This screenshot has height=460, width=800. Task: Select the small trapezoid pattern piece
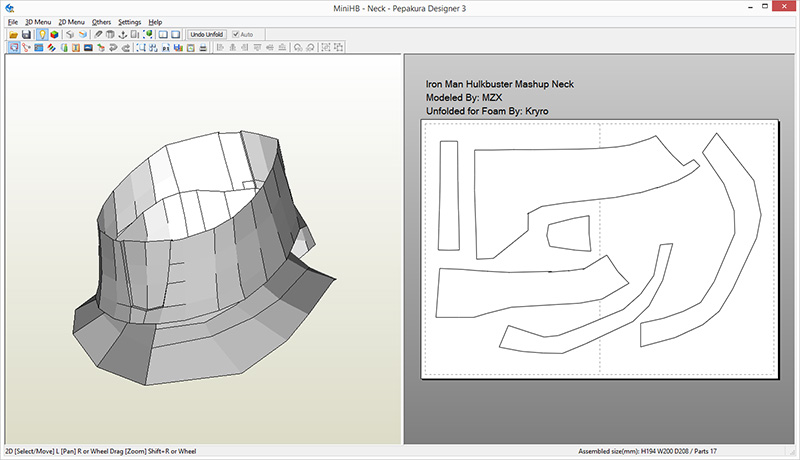[x=569, y=234]
